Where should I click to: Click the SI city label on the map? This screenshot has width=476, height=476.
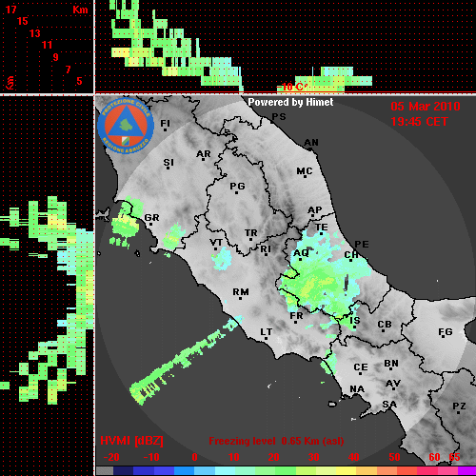169,163
